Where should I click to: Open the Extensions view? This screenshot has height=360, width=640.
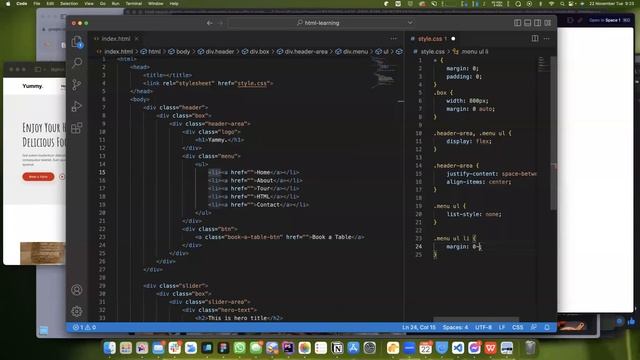[77, 128]
